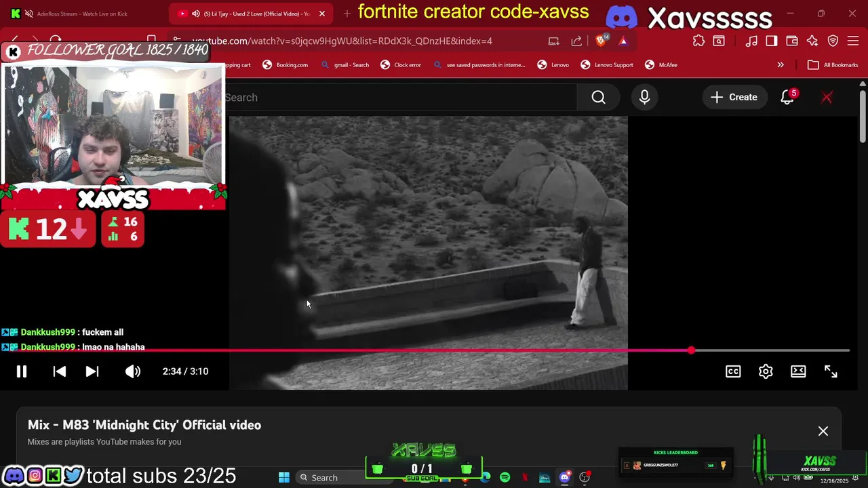The width and height of the screenshot is (868, 488).
Task: Toggle closed captions (CC) on the player
Action: point(733,371)
